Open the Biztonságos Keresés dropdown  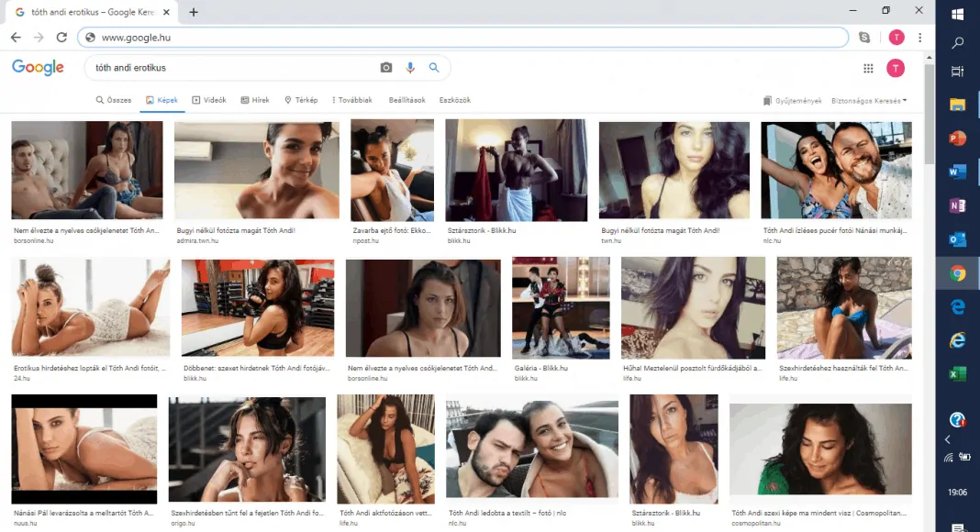(x=868, y=100)
